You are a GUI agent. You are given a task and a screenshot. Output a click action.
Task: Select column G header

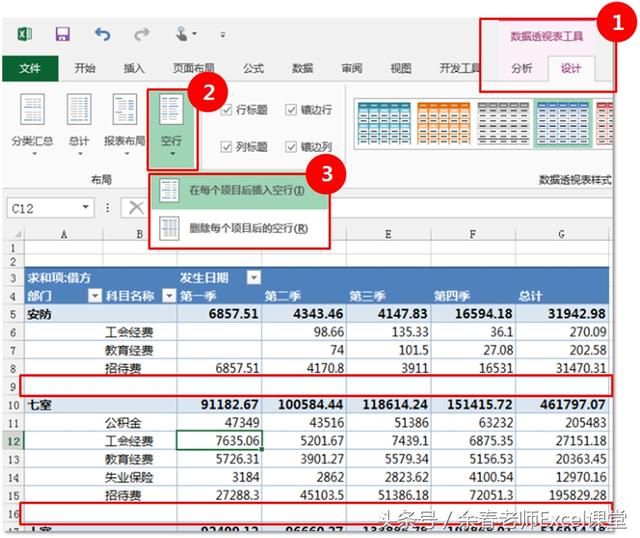(562, 234)
